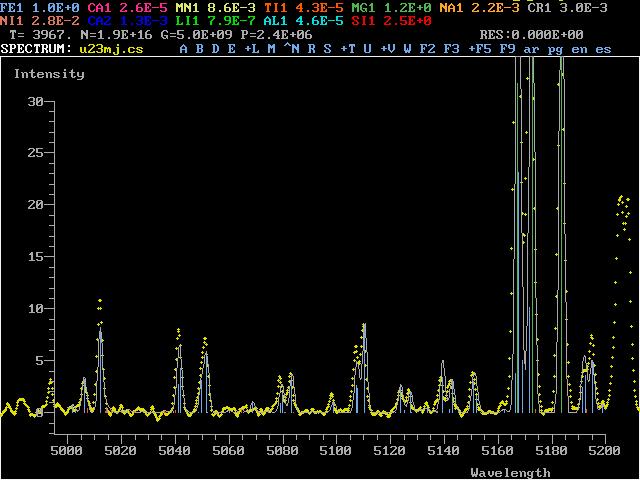Select the +V command key
The height and width of the screenshot is (480, 640).
click(388, 49)
